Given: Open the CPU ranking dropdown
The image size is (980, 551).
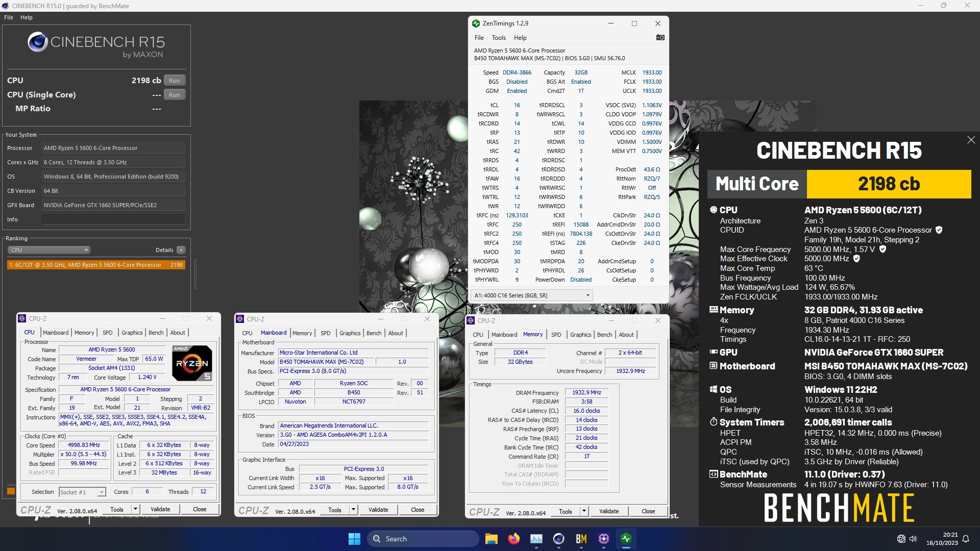Looking at the screenshot, I should tap(49, 250).
